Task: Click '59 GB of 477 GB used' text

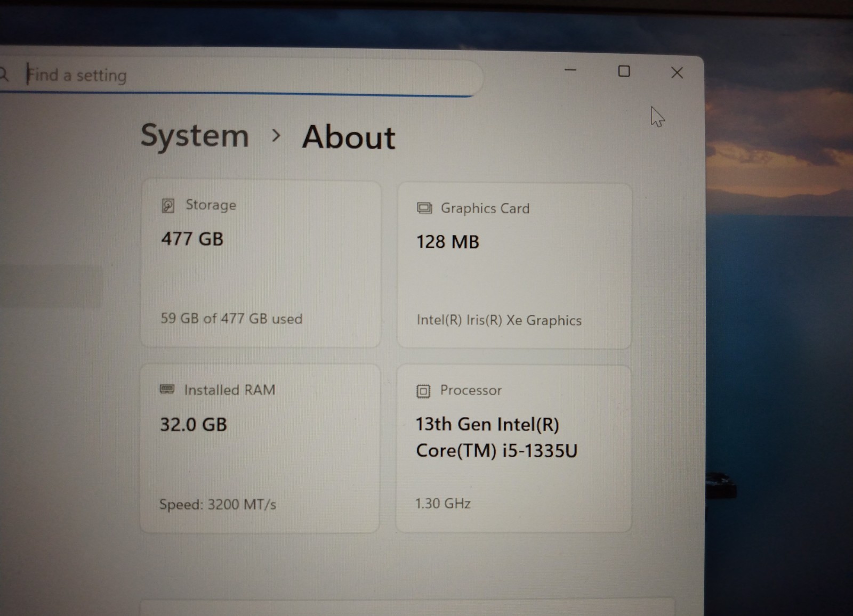Action: click(231, 319)
